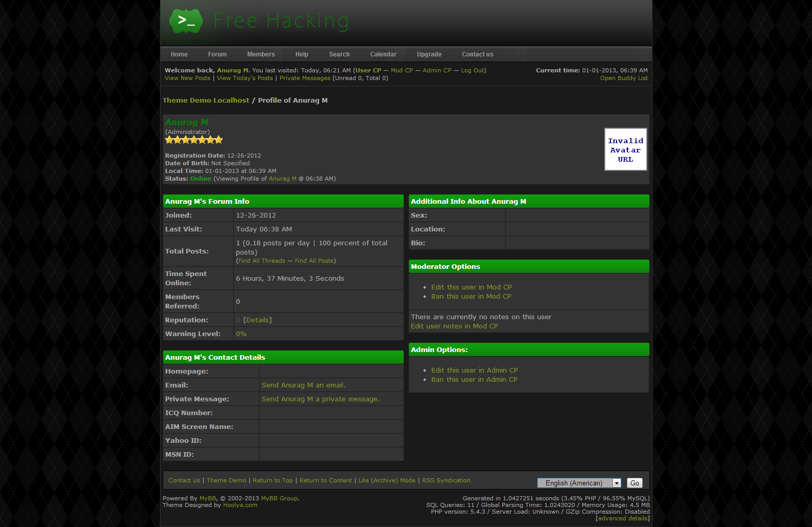This screenshot has height=527, width=812.
Task: Click Edit this user in Admin CP
Action: [474, 370]
